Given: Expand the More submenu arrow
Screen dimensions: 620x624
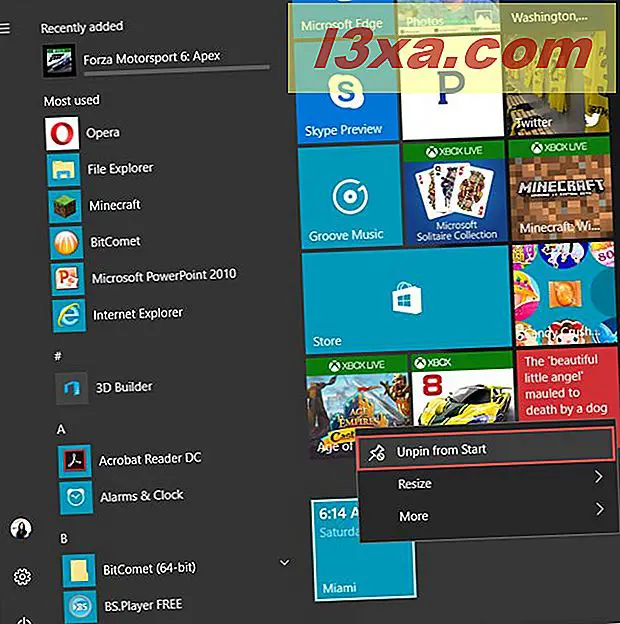Looking at the screenshot, I should point(600,509).
